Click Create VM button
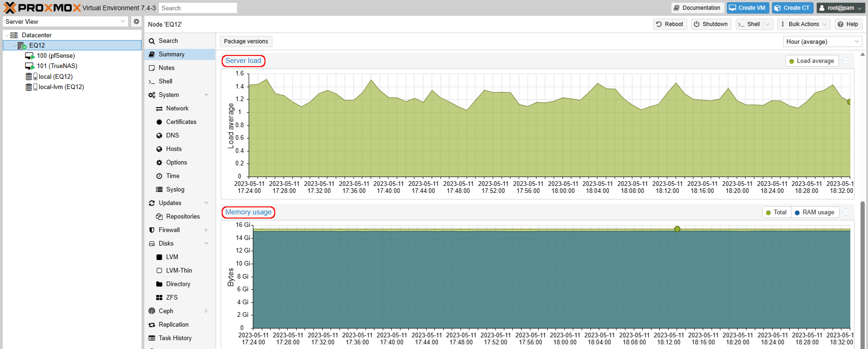 pyautogui.click(x=747, y=8)
